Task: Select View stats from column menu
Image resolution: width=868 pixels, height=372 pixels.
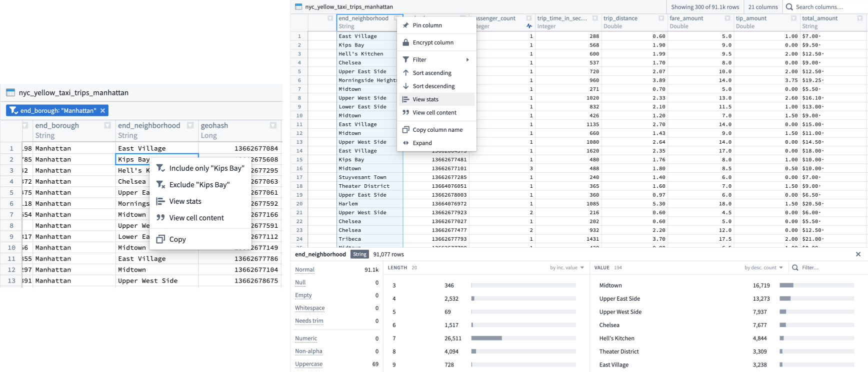Action: coord(425,99)
